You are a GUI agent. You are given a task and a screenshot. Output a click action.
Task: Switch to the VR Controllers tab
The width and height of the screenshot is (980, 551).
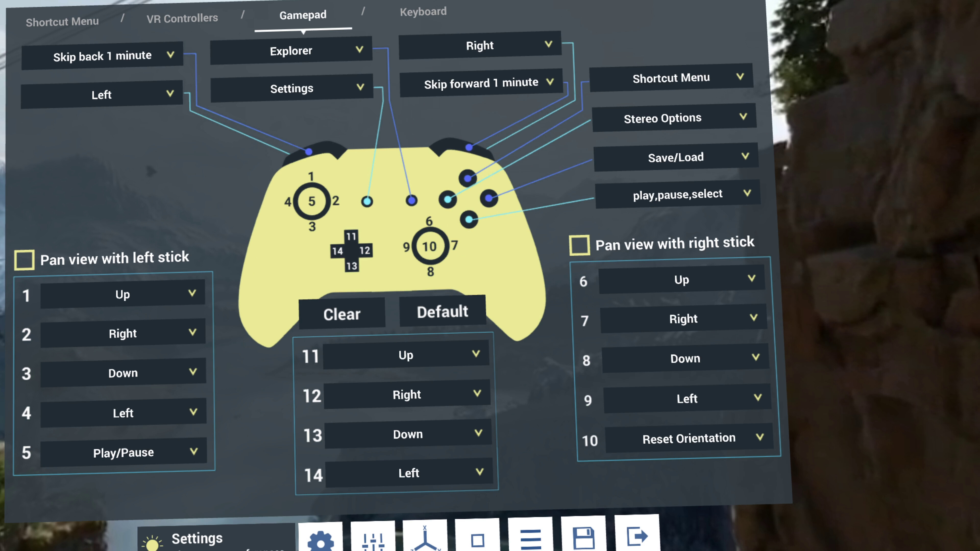pyautogui.click(x=182, y=18)
